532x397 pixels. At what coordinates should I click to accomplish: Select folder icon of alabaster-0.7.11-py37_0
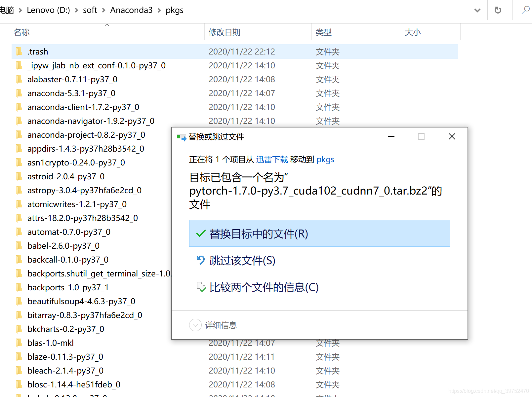[x=19, y=79]
